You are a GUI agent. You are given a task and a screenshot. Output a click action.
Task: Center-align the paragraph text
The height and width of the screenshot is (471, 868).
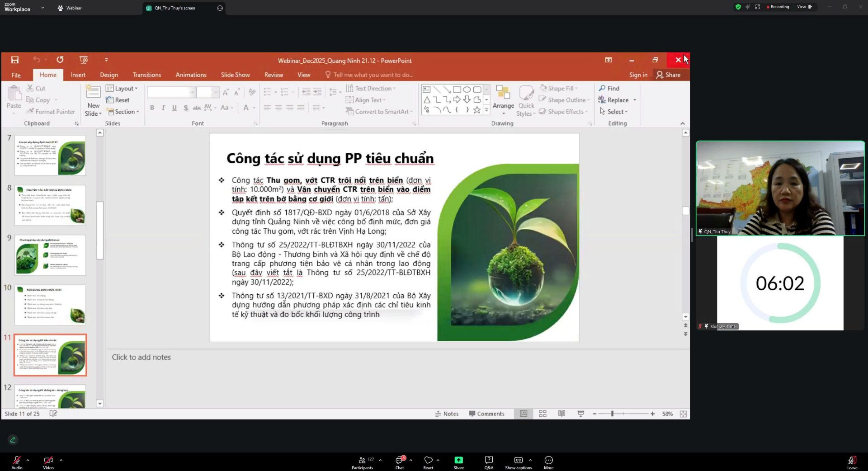click(x=278, y=108)
